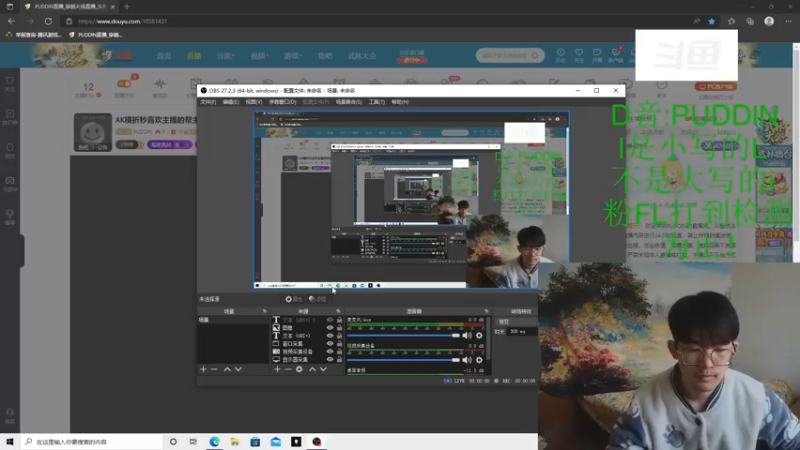Expand Douyu 分类 category dropdown
Image resolution: width=800 pixels, height=450 pixels.
pos(225,56)
